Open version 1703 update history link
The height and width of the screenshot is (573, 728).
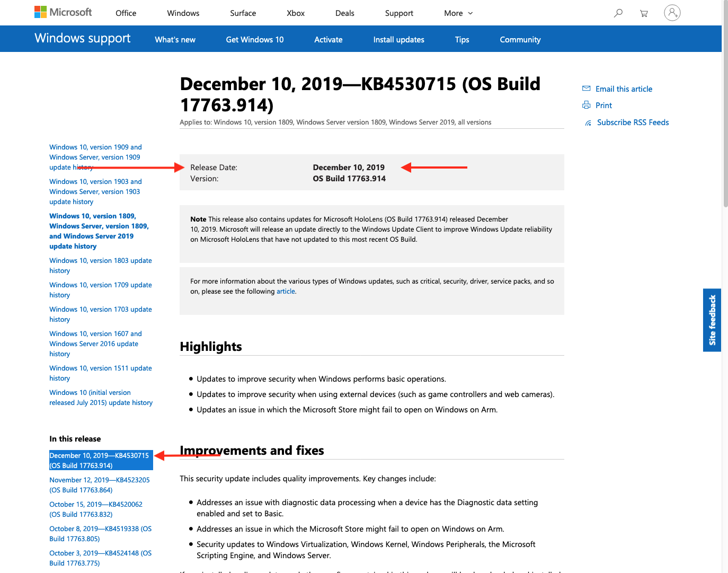(x=101, y=314)
